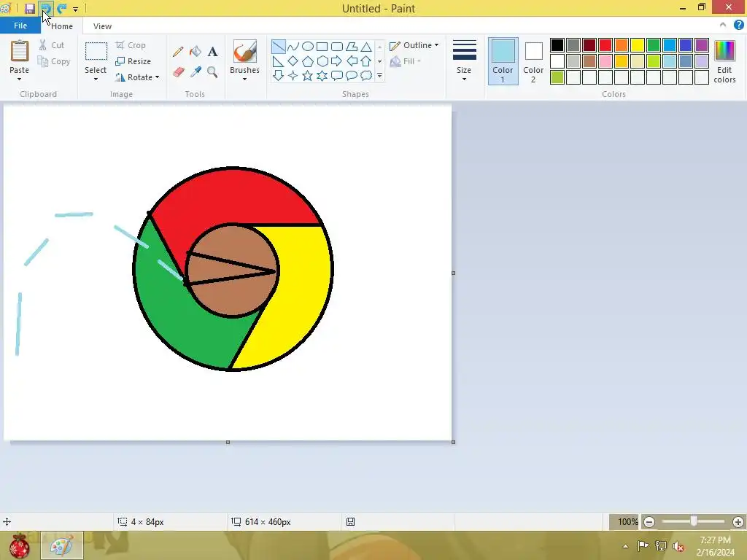Open Customize Quick Access Toolbar arrow
Viewport: 747px width, 560px height.
[76, 9]
